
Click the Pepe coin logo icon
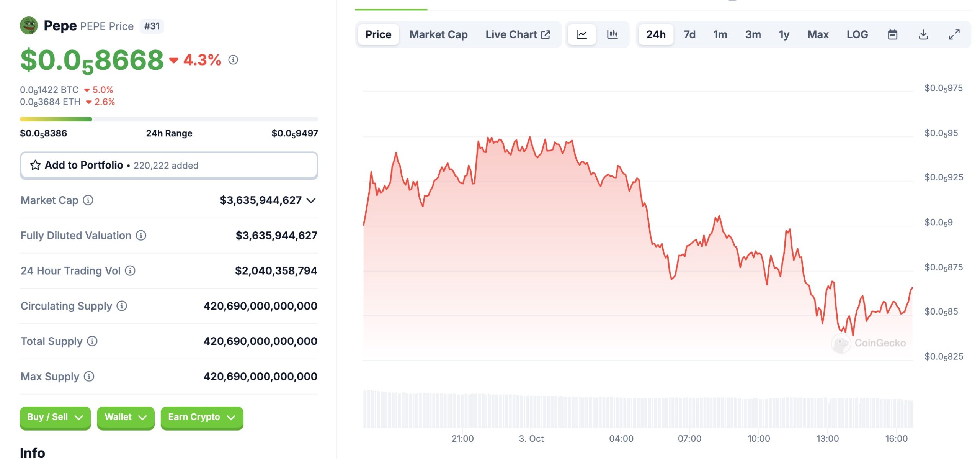[29, 26]
